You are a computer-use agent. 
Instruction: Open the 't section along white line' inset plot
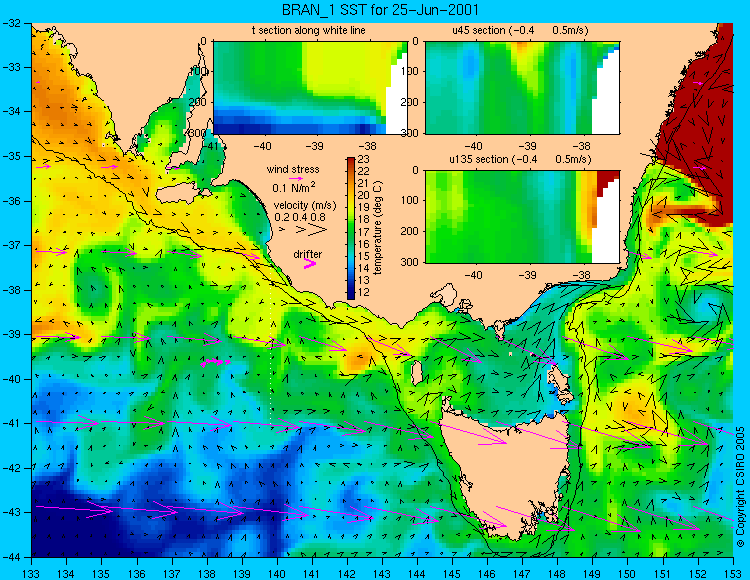(x=310, y=88)
